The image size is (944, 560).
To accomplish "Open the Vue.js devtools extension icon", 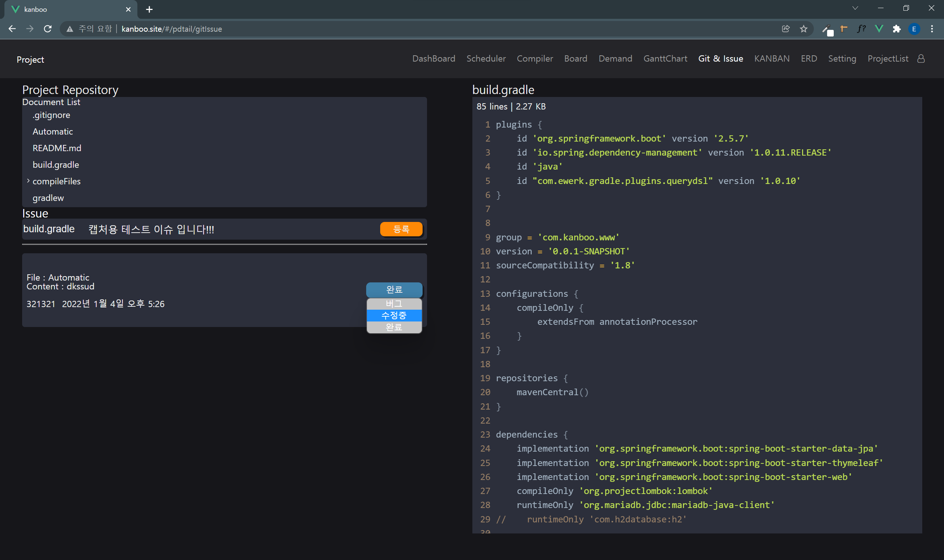I will [879, 29].
